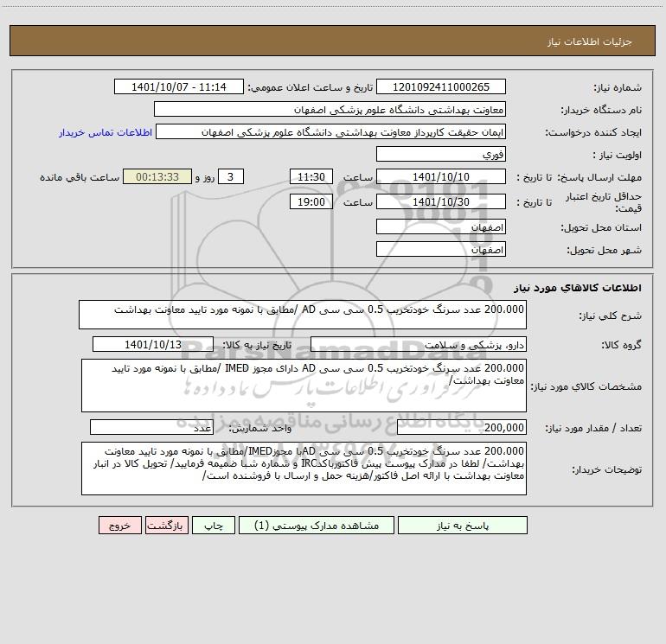
Task: Click the countdown timer 00:13:33
Action: click(157, 176)
